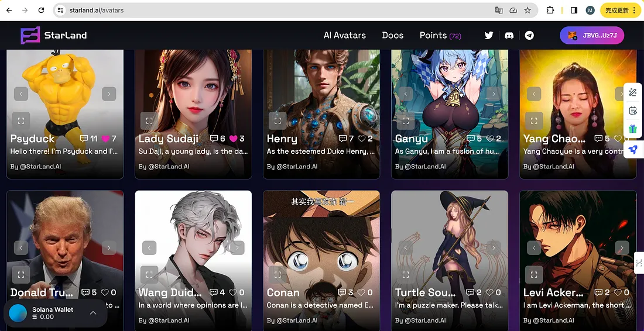
Task: Expand Lady Sudaji card to fullscreen
Action: click(x=149, y=120)
